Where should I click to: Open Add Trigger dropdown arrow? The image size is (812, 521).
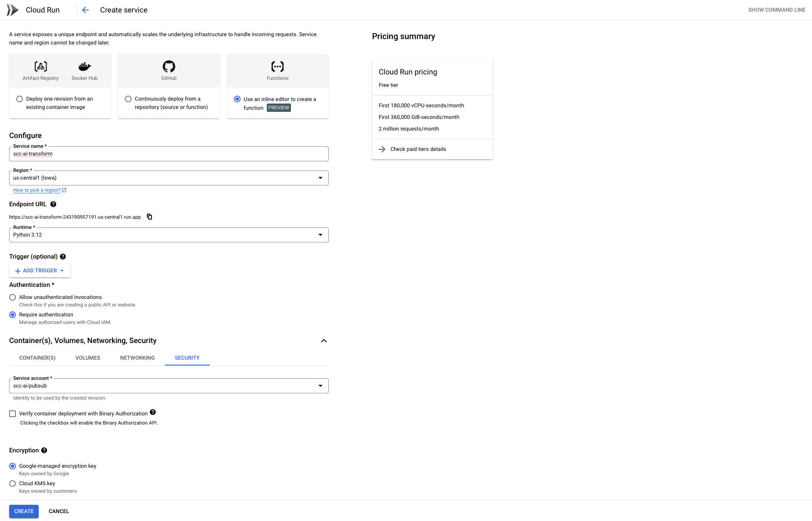62,271
